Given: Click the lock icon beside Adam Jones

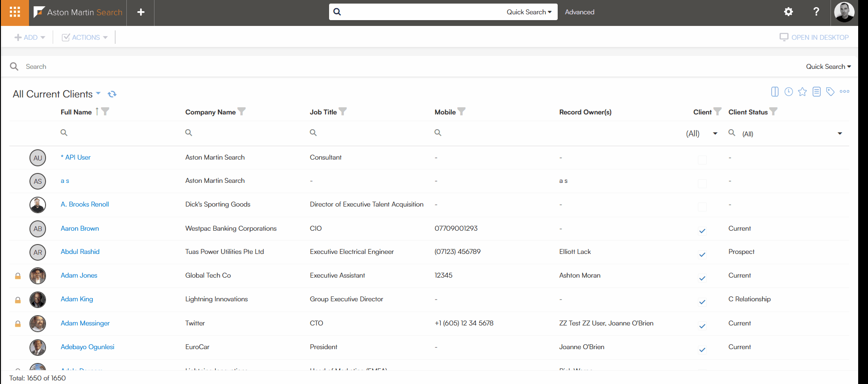Looking at the screenshot, I should [18, 276].
